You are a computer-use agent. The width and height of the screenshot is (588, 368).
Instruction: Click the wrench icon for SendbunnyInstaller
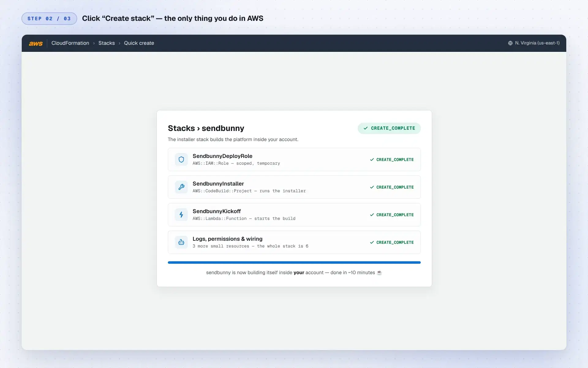[181, 187]
